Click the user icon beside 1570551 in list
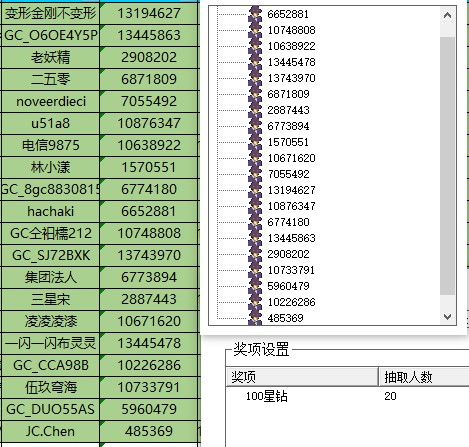The width and height of the screenshot is (469, 447). [x=255, y=142]
